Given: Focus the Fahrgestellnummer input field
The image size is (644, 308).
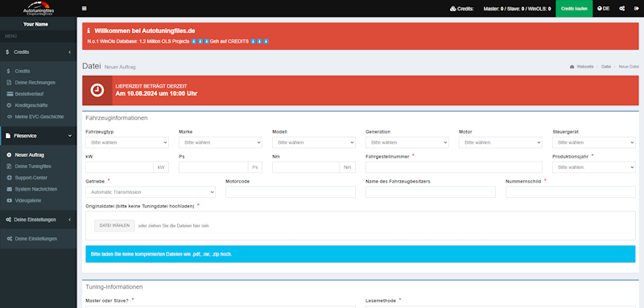Looking at the screenshot, I should [x=454, y=167].
